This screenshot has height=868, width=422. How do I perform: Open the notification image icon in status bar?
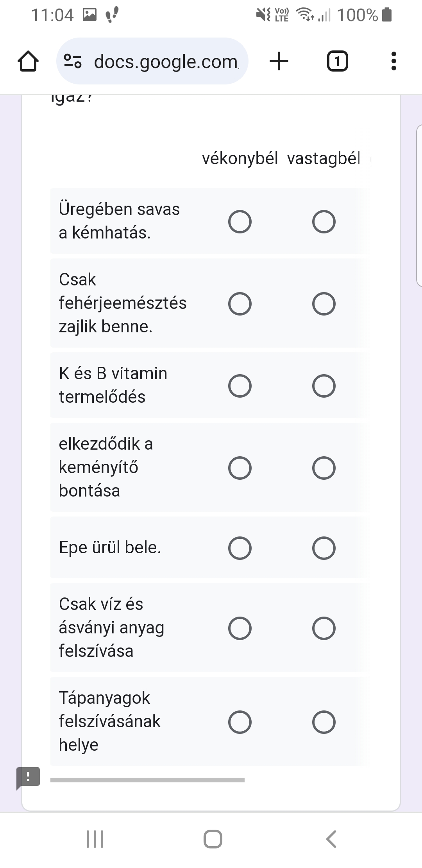pyautogui.click(x=89, y=15)
